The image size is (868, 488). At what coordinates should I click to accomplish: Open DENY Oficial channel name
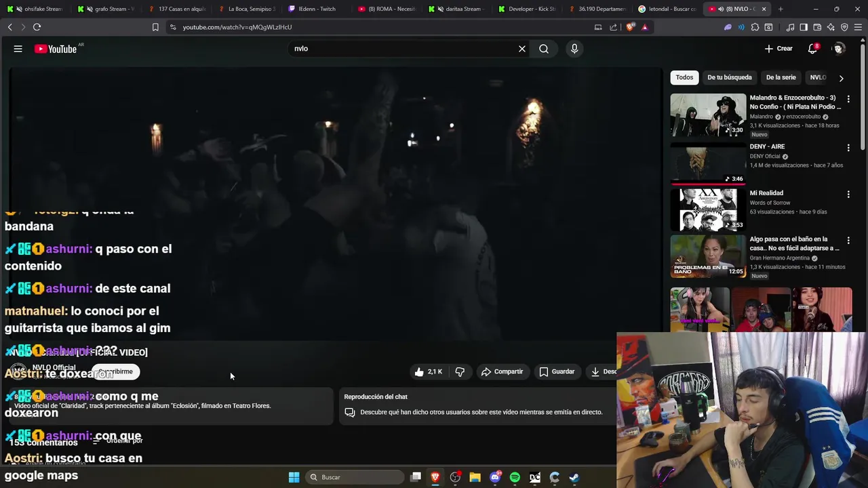coord(765,157)
